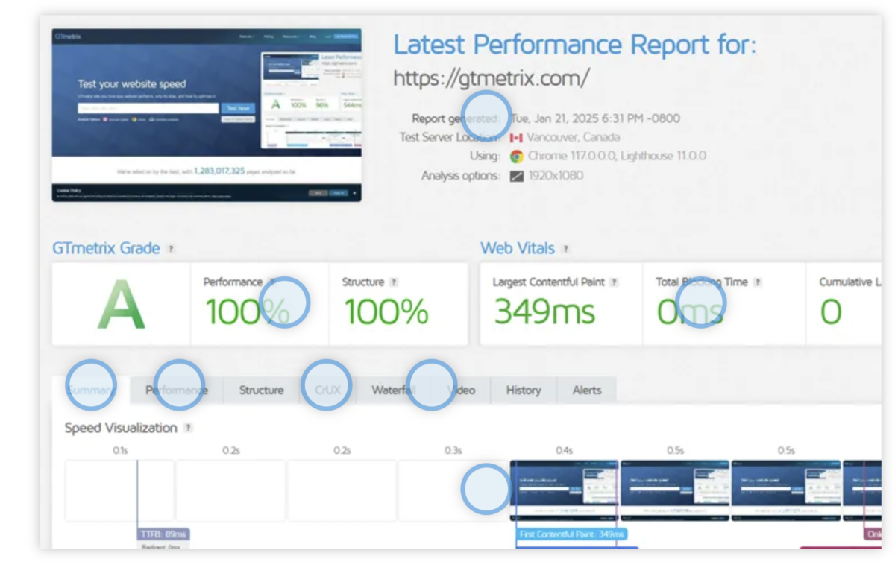Select the History tab
This screenshot has height=588, width=895.
tap(524, 391)
